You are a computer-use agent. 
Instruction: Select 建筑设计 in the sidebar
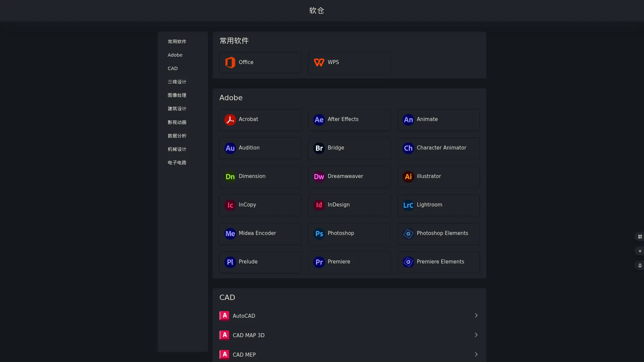177,109
